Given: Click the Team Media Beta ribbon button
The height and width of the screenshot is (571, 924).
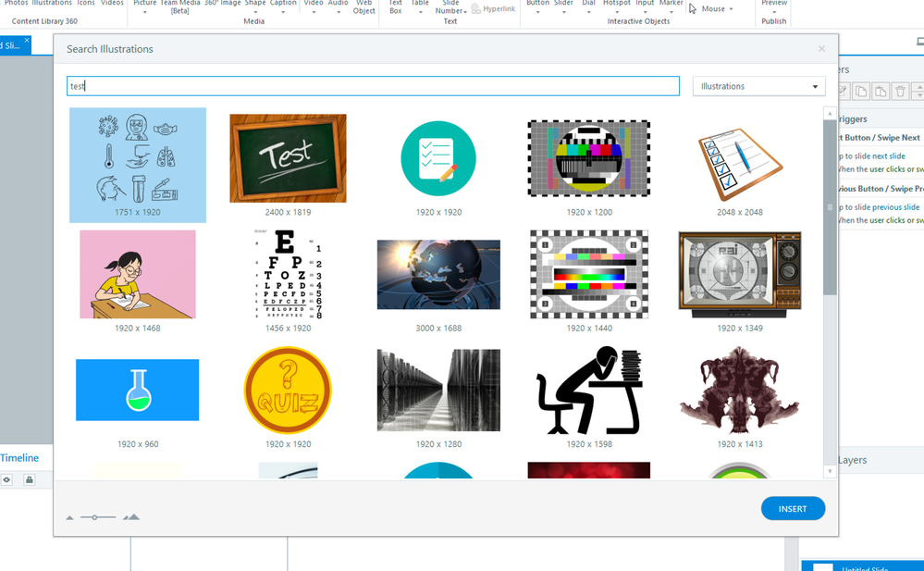Looking at the screenshot, I should click(179, 6).
